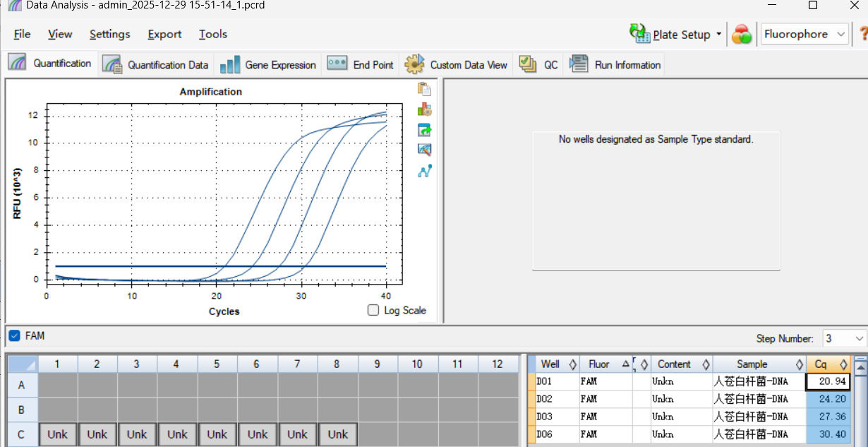Open the Content column header filter diamond
This screenshot has height=447, width=868.
click(x=706, y=364)
